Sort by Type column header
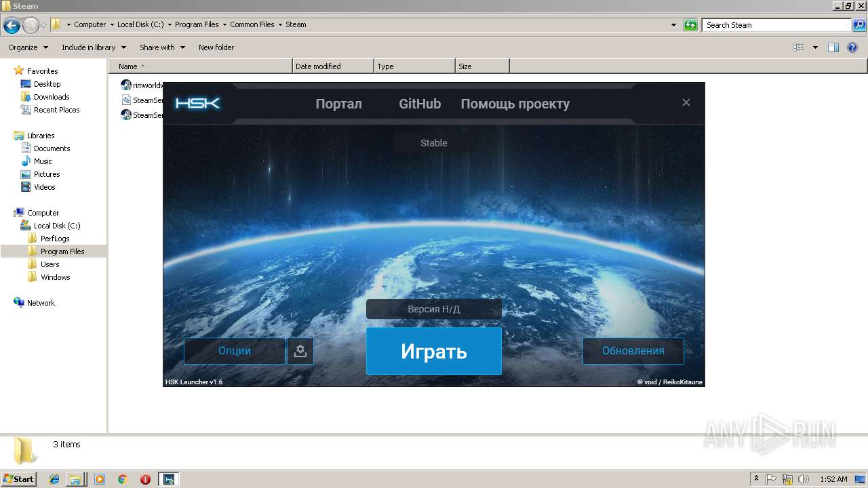Viewport: 868px width, 488px height. 414,66
